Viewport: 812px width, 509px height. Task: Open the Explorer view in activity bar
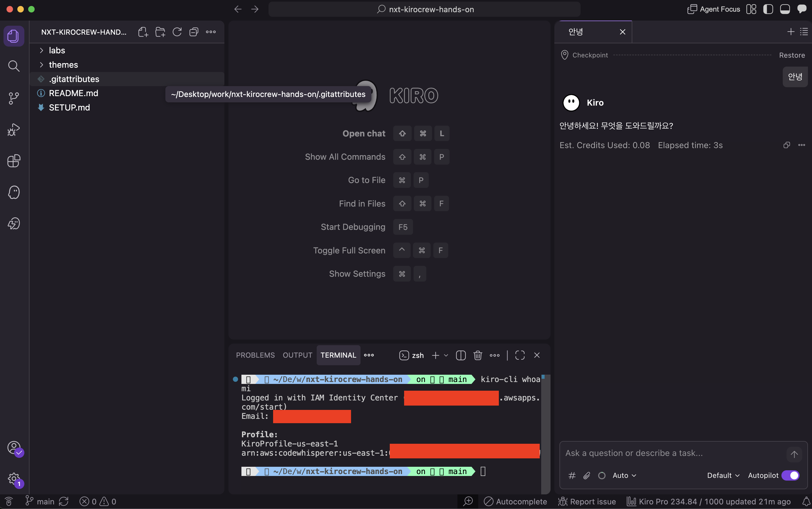pos(14,36)
